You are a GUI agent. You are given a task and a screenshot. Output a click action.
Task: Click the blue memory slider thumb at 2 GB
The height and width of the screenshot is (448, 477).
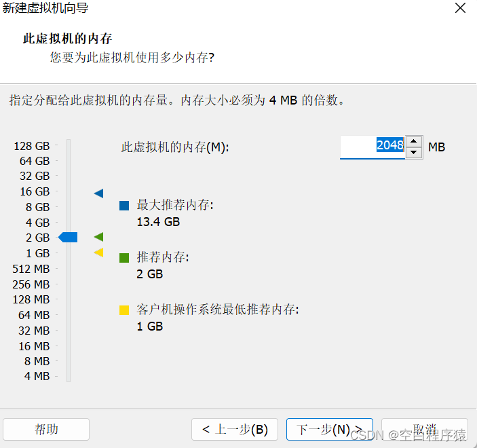click(68, 238)
